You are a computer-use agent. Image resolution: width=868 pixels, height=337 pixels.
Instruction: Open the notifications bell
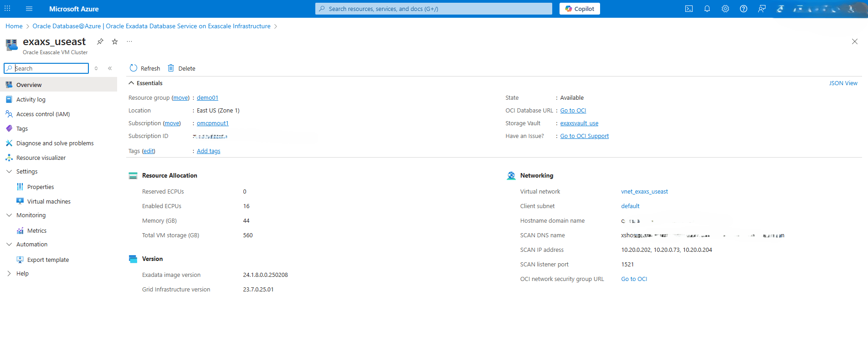tap(707, 9)
